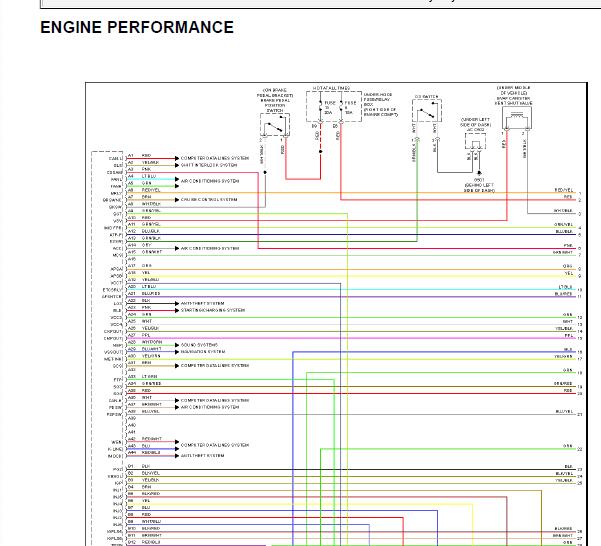Image resolution: width=601 pixels, height=546 pixels.
Task: Click the ANTI-THEFT SYSTEM label at pin A22
Action: pos(202,303)
